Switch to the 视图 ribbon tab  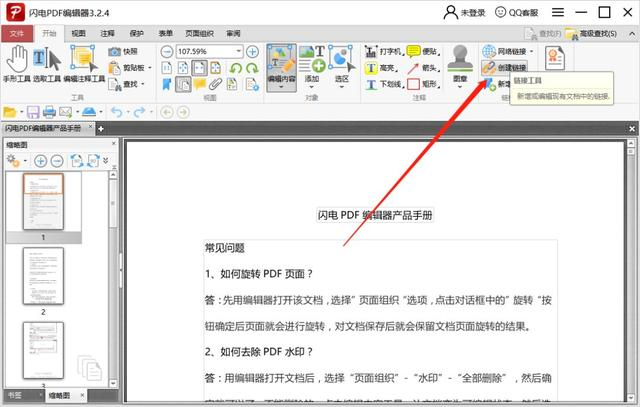[x=78, y=33]
